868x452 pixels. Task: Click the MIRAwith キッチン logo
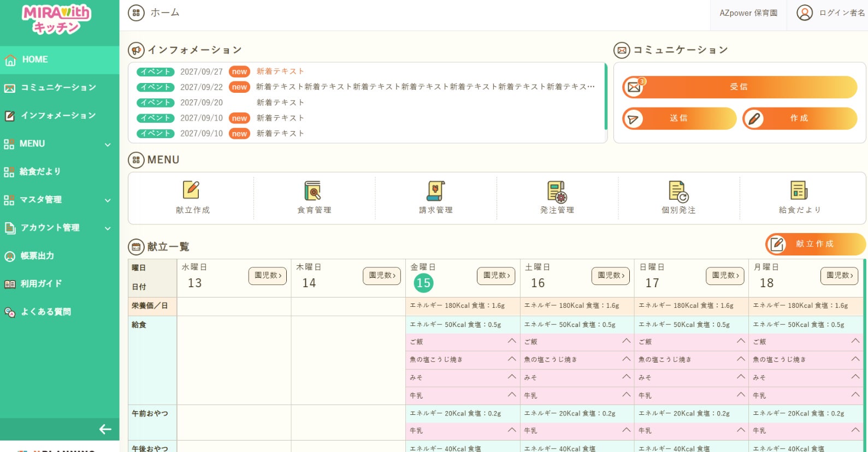pyautogui.click(x=56, y=19)
